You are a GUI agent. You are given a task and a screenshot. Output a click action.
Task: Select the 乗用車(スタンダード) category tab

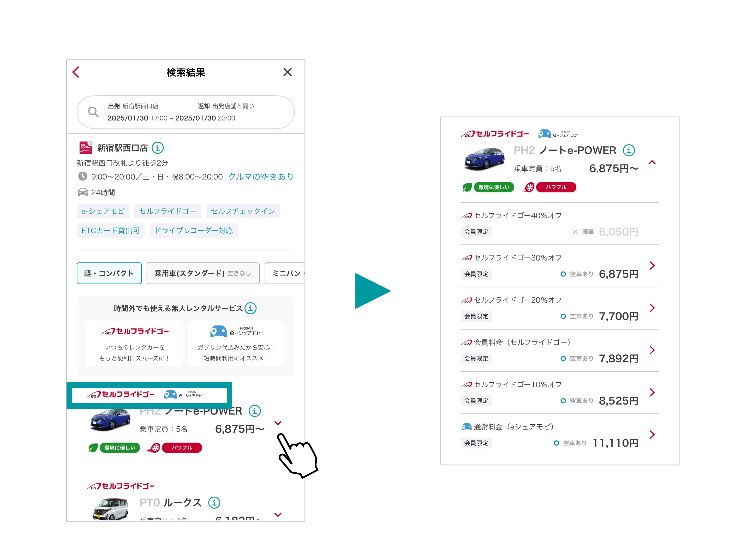point(203,273)
